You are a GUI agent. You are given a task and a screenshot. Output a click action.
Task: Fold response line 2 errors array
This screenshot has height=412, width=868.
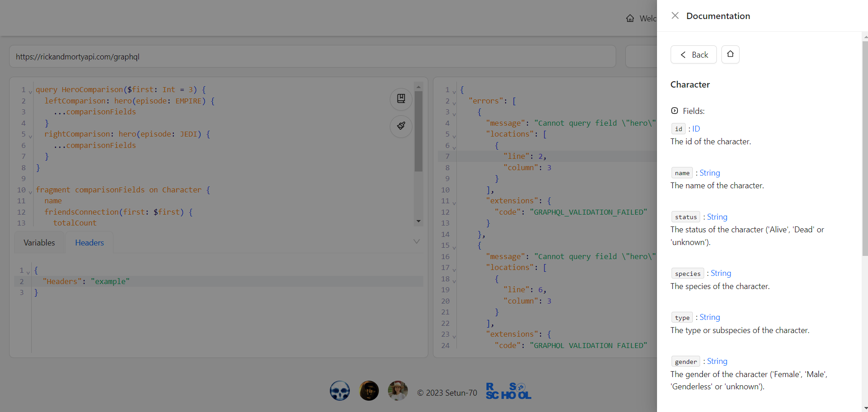[454, 103]
